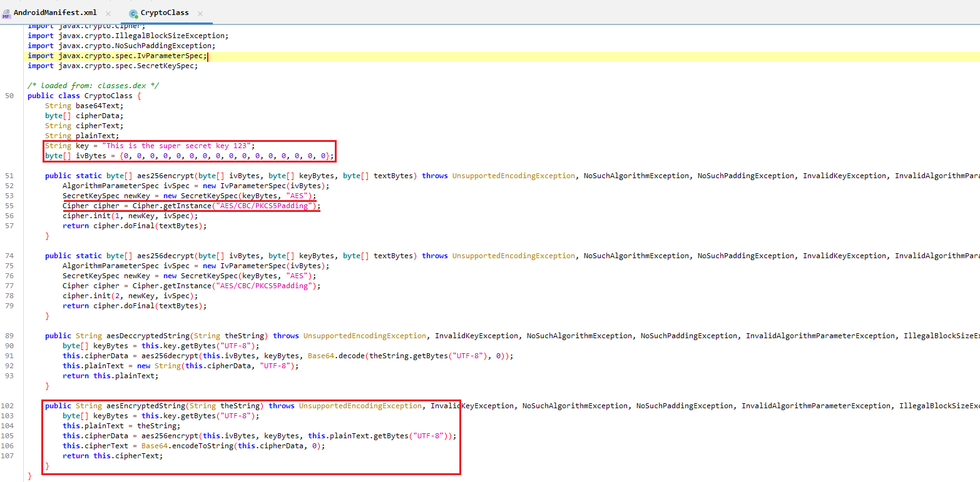Switch to the AndroidManifest.xml tab
Image resolution: width=980 pixels, height=482 pixels.
click(x=55, y=13)
